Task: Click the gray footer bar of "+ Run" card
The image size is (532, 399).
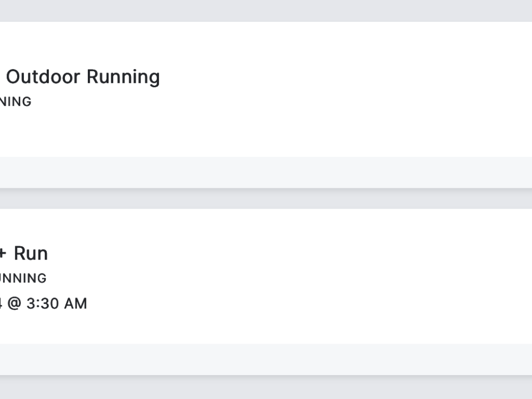Action: click(266, 359)
